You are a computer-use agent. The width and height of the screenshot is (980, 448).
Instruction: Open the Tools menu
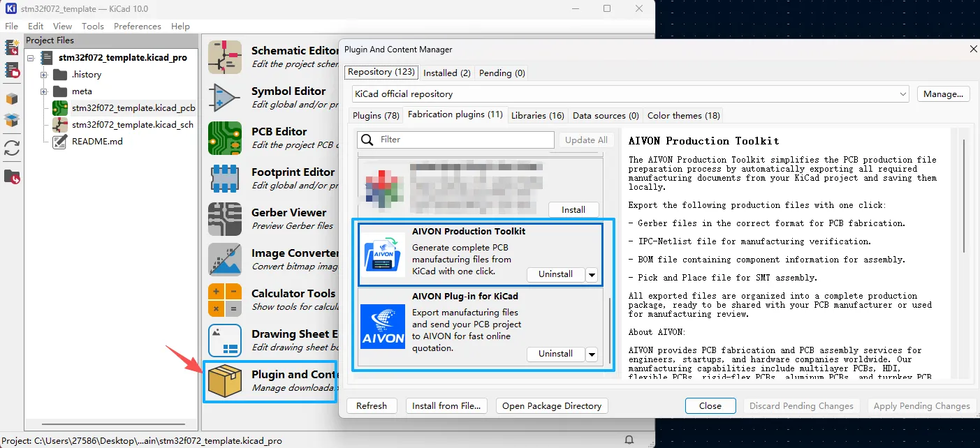93,26
